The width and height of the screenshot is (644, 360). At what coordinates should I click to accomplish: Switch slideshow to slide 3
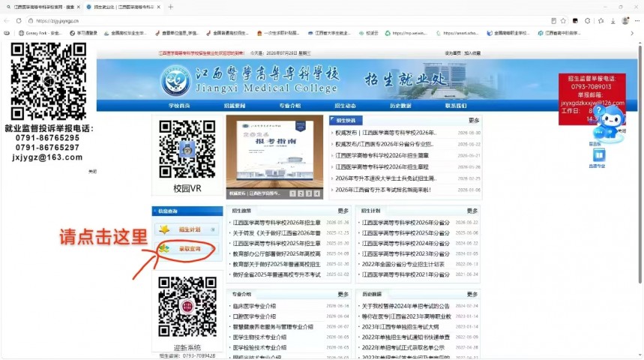[x=309, y=193]
